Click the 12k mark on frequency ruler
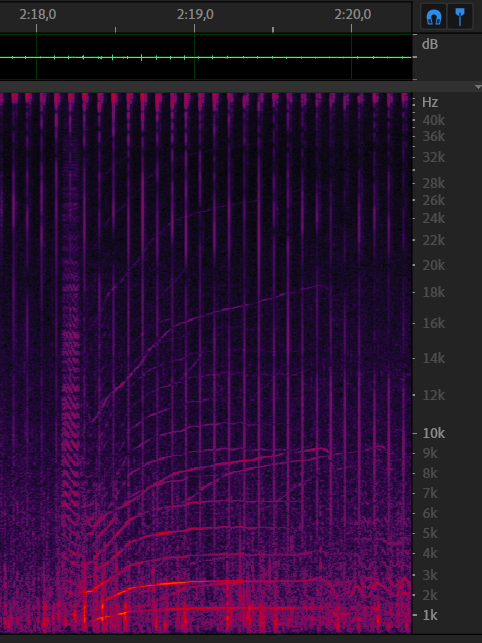Viewport: 482px width, 643px height. [x=434, y=395]
